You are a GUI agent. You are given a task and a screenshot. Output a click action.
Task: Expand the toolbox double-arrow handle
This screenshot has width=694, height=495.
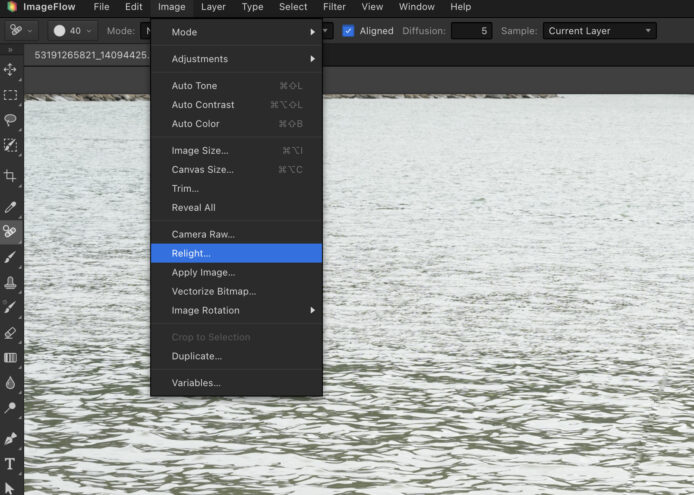tap(10, 50)
